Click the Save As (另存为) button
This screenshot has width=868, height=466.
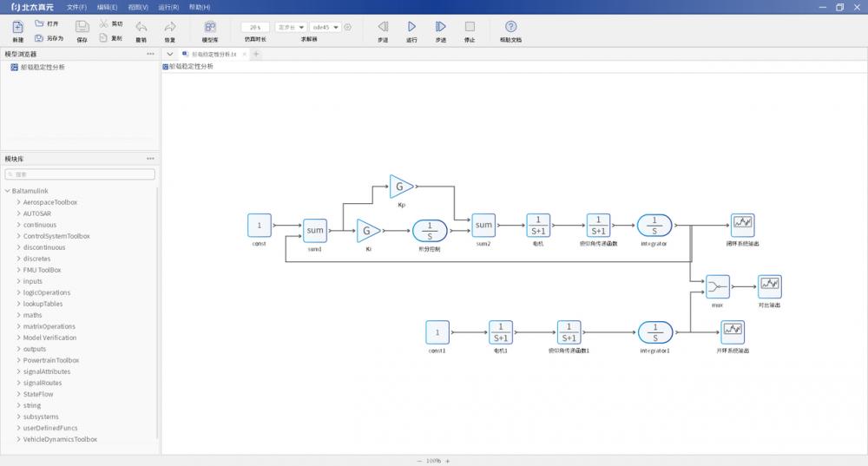tap(49, 38)
